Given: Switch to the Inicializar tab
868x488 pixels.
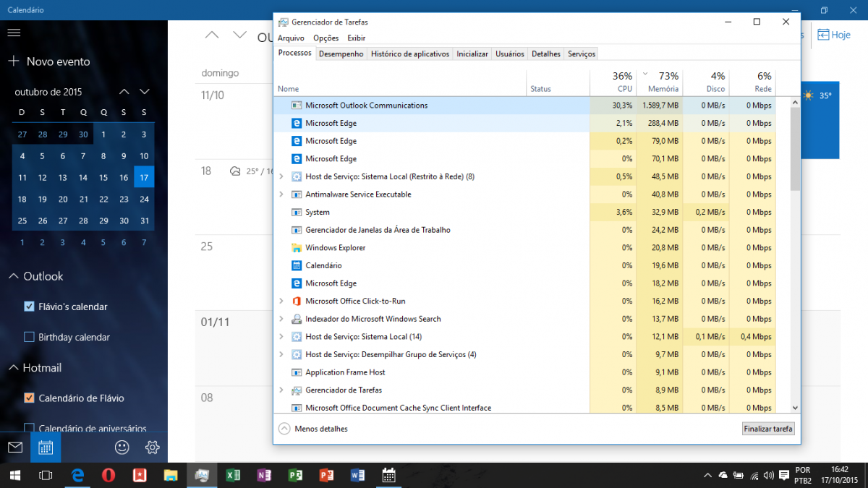Looking at the screenshot, I should coord(472,54).
